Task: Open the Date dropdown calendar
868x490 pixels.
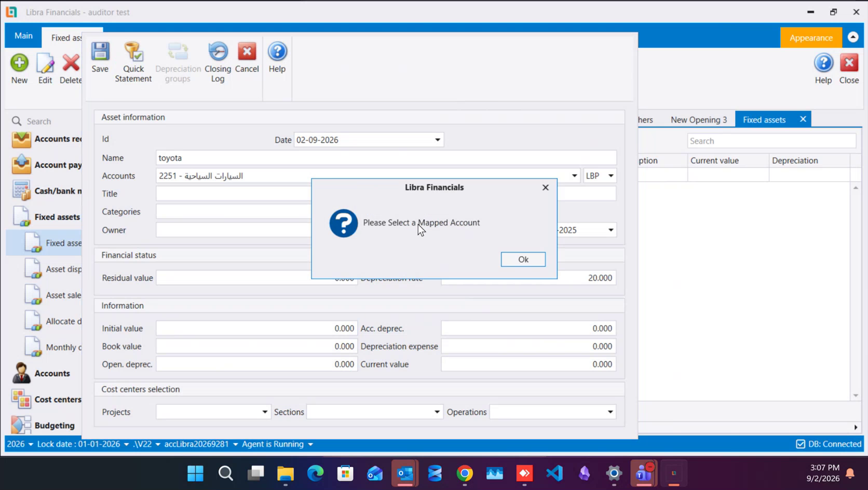Action: [438, 140]
